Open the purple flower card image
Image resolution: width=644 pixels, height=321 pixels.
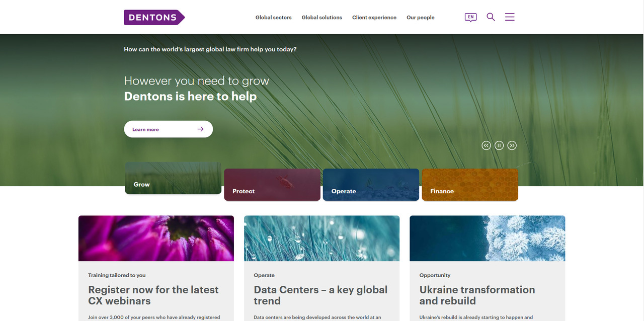(x=156, y=238)
